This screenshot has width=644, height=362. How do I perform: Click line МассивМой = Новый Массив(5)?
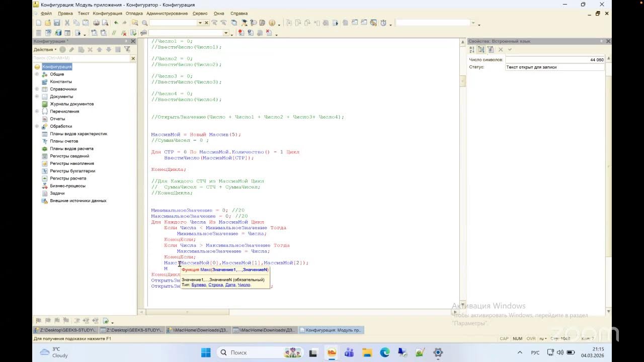(196, 134)
